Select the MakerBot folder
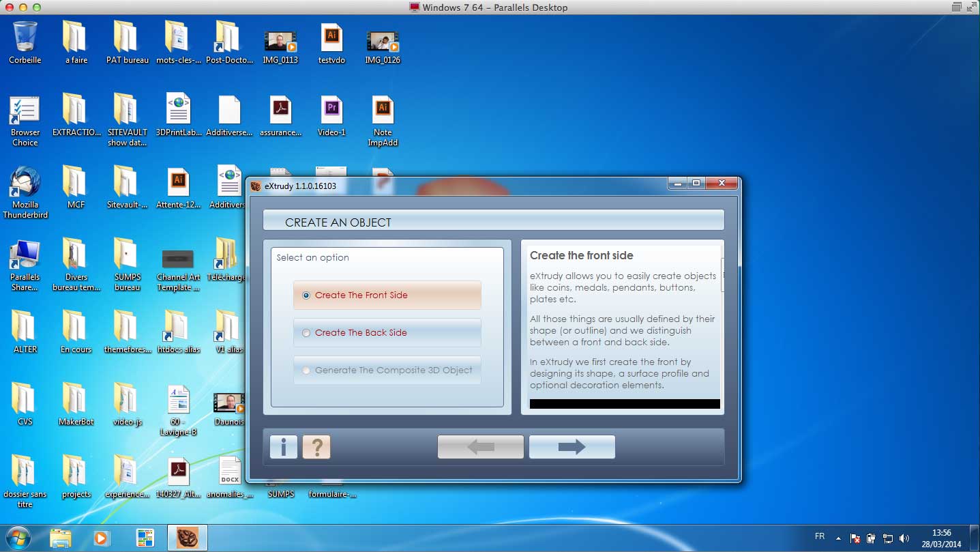Image resolution: width=980 pixels, height=552 pixels. pyautogui.click(x=76, y=405)
